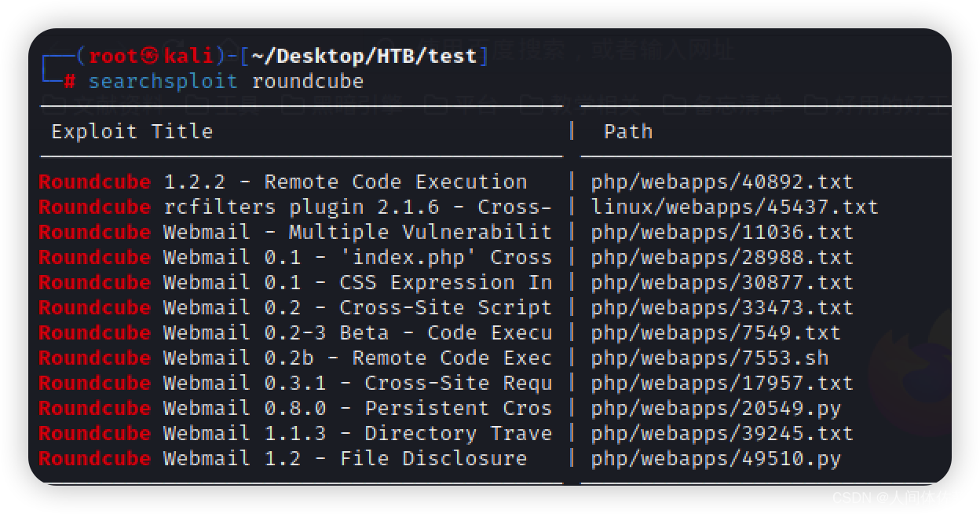Click the path php/webapps/40892.txt
This screenshot has width=980, height=514.
(722, 182)
